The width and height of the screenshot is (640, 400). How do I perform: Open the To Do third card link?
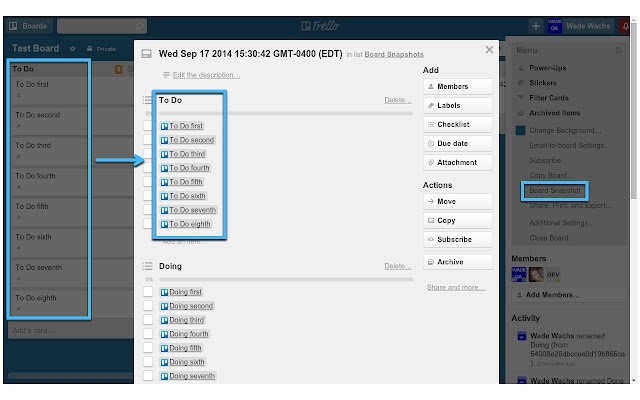[187, 154]
